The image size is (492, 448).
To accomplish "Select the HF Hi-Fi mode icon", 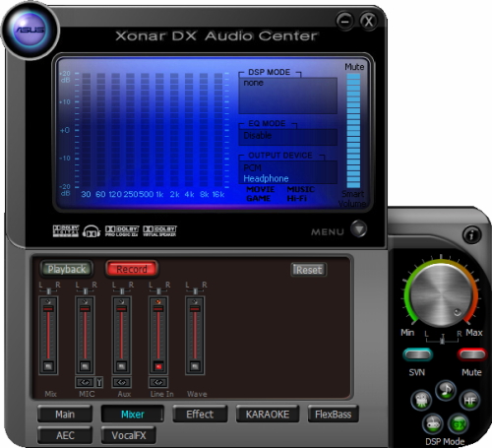I will click(469, 400).
